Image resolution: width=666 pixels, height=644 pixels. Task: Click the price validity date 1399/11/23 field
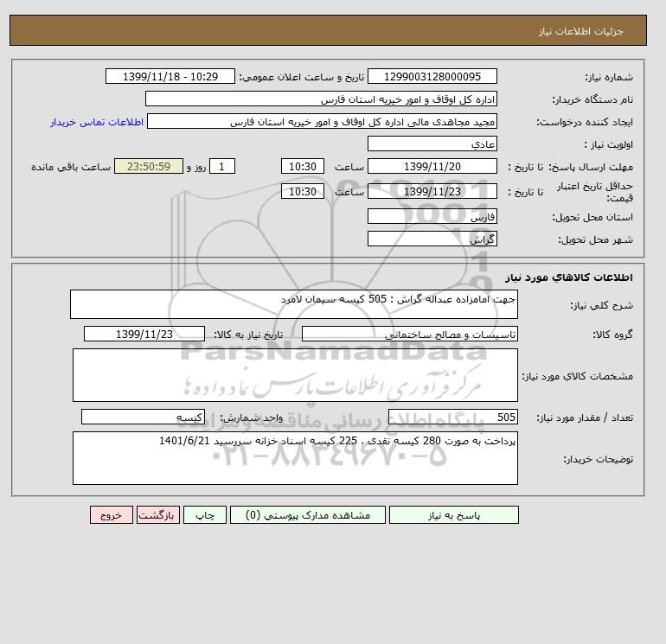coord(432,191)
